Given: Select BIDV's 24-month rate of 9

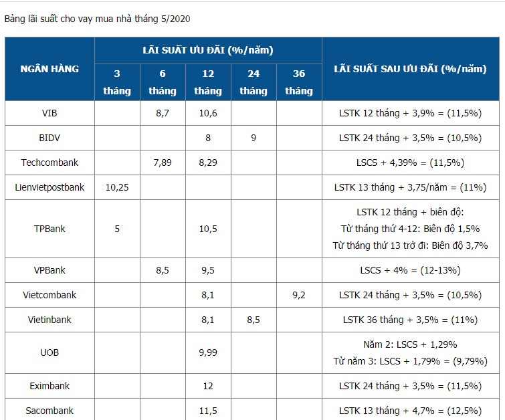Looking at the screenshot, I should [254, 138].
